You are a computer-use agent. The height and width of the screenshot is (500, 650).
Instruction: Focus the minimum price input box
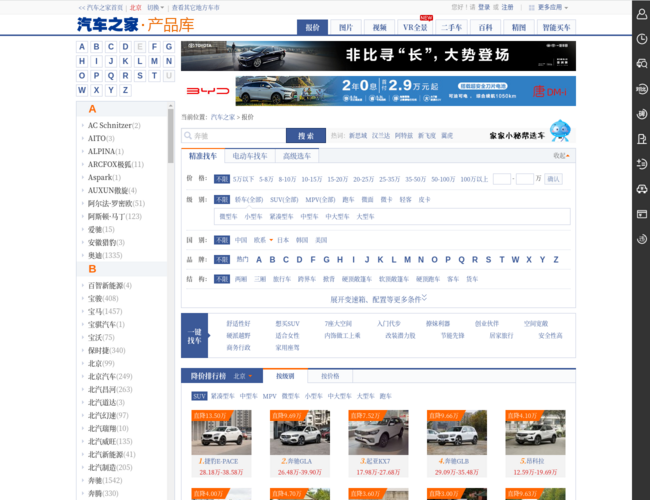click(x=502, y=179)
